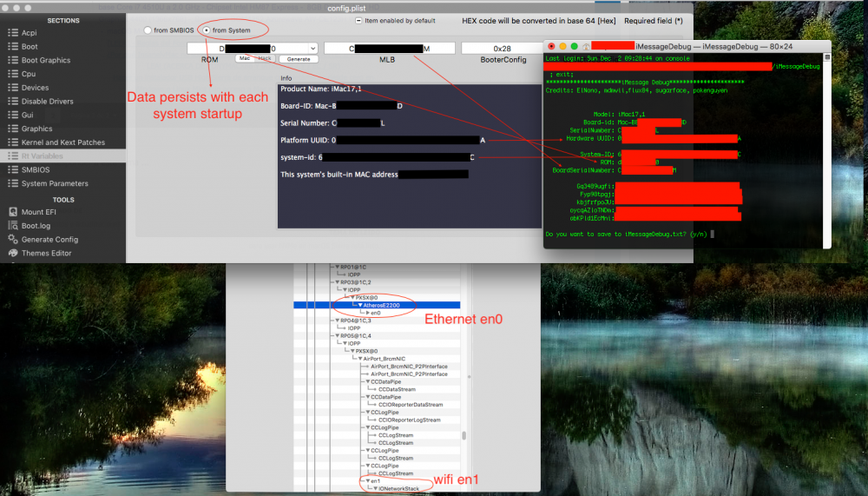This screenshot has width=868, height=496.
Task: Switch ROM source to Mac segment
Action: [245, 58]
